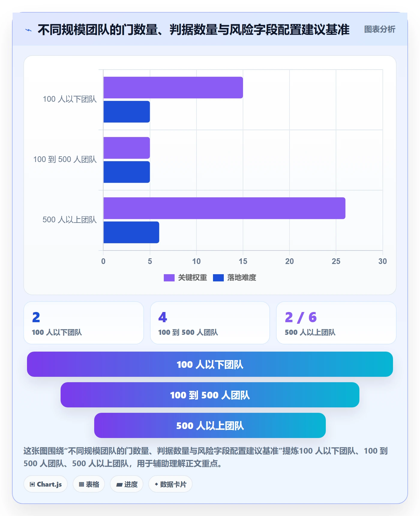Select the data card showing 2 / 6
420x516 pixels.
point(336,323)
